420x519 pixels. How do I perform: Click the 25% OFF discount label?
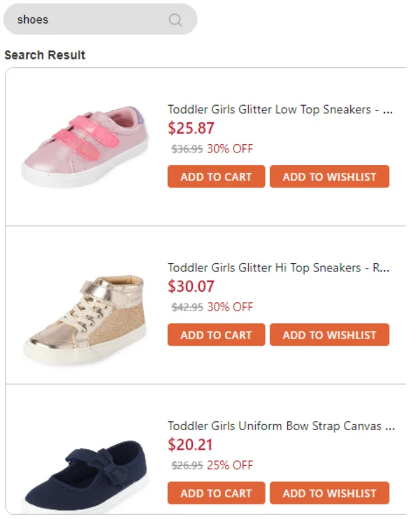coord(230,465)
